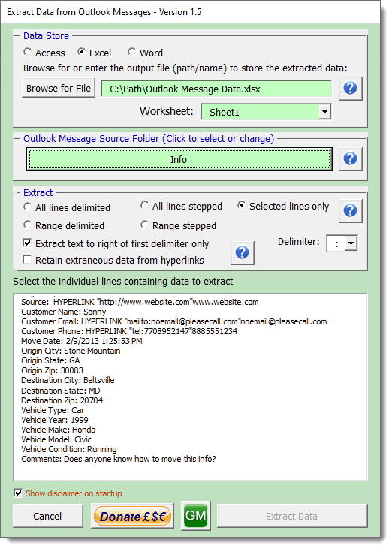Choose All lines delimited extract mode
The height and width of the screenshot is (549, 392).
point(27,207)
